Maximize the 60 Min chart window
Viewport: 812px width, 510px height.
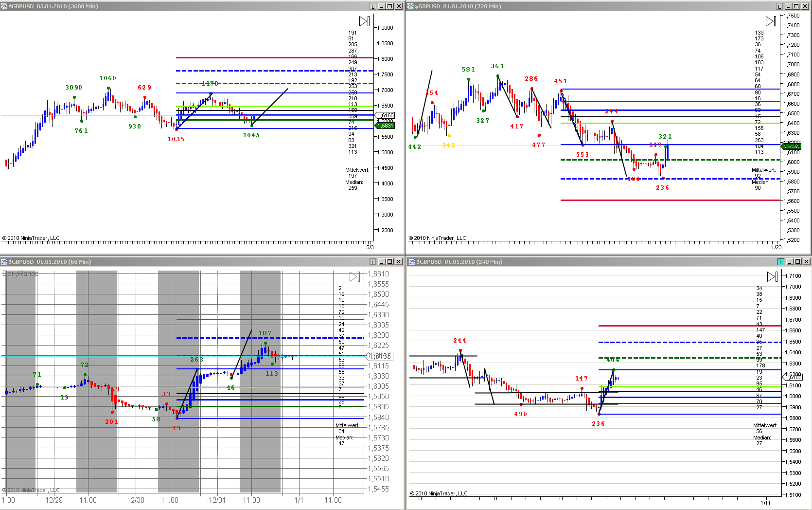pos(390,262)
